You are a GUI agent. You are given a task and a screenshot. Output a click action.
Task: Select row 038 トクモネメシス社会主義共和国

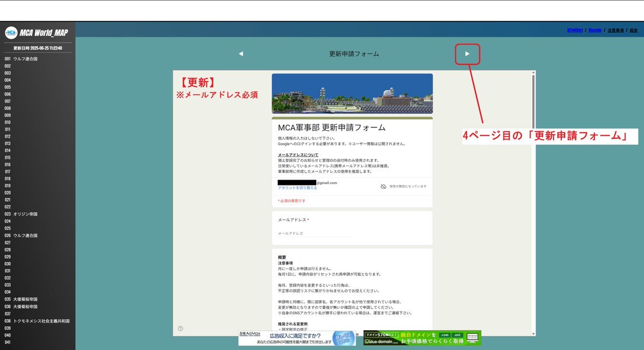[38, 321]
